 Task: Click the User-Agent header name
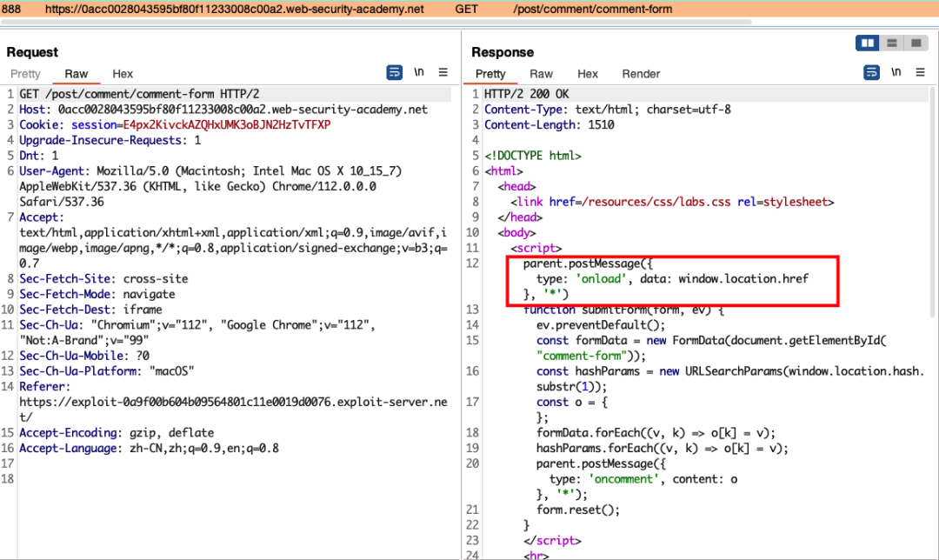[x=53, y=171]
